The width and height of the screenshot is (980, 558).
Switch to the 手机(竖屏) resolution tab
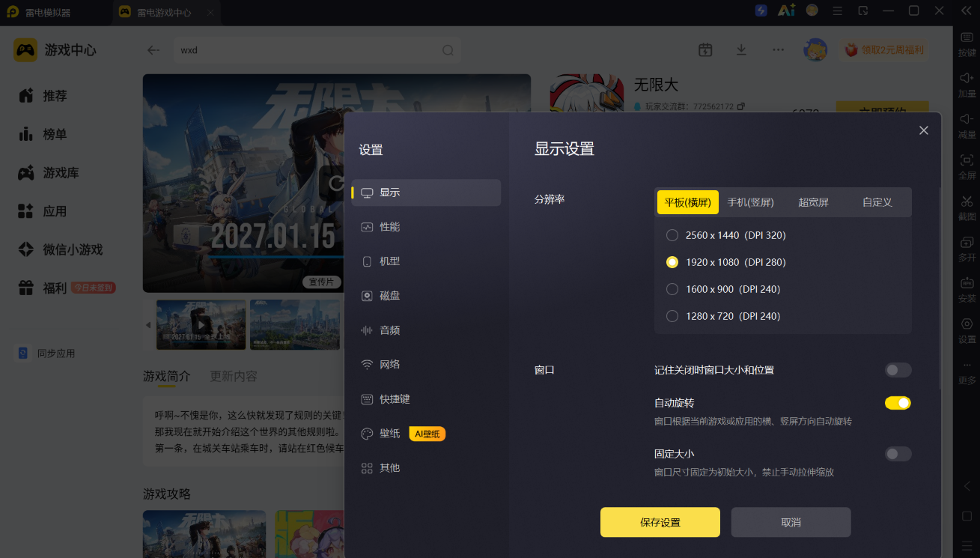pyautogui.click(x=751, y=202)
